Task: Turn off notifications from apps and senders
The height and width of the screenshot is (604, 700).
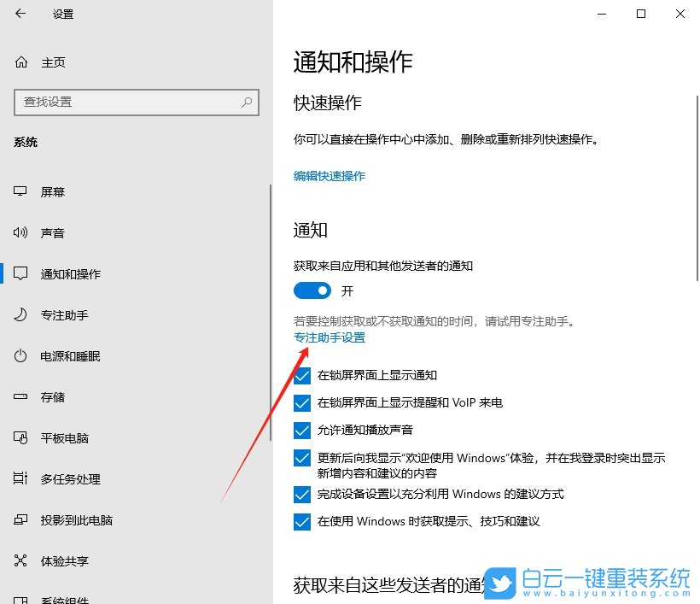Action: [x=312, y=290]
